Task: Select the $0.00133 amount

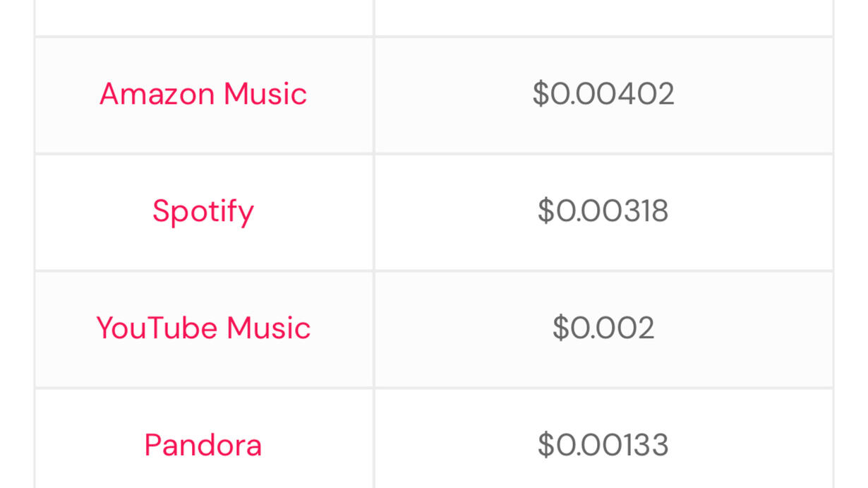Action: 603,446
